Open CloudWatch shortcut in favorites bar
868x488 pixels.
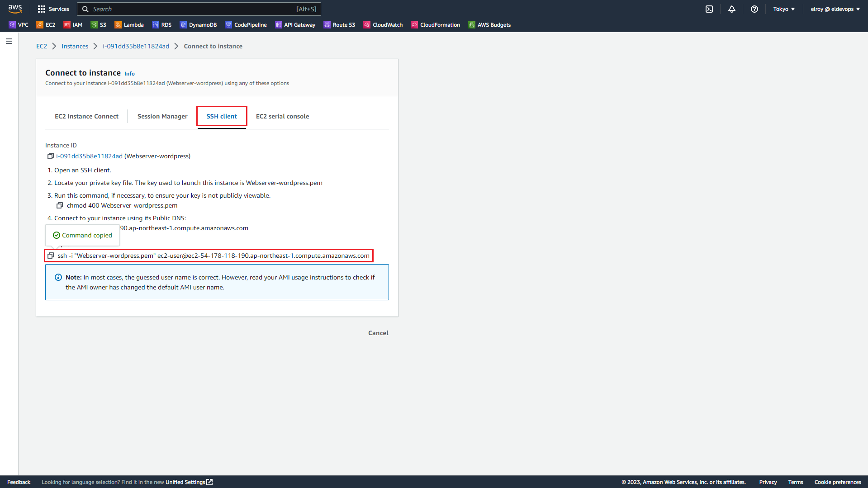click(383, 25)
